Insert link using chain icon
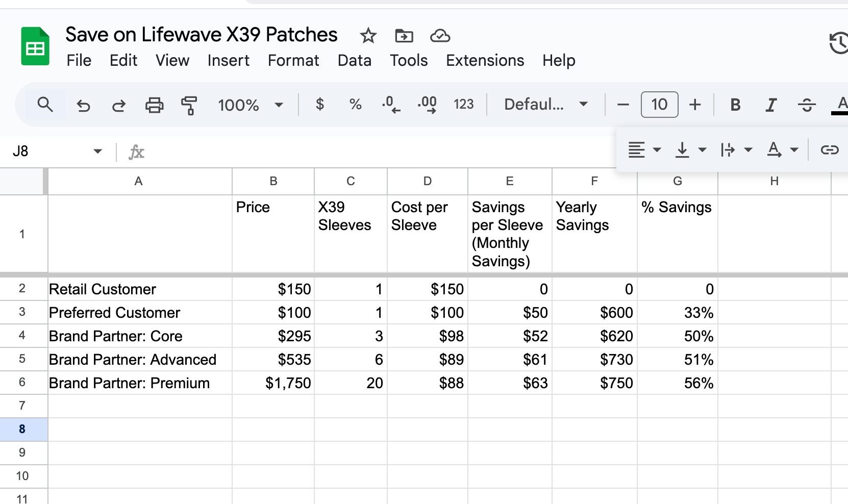 830,149
